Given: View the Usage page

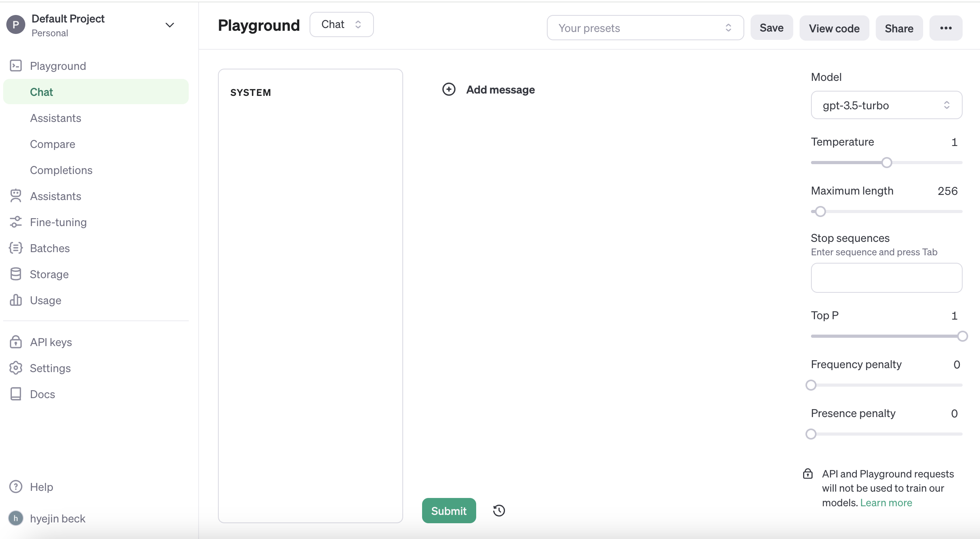Looking at the screenshot, I should (46, 300).
